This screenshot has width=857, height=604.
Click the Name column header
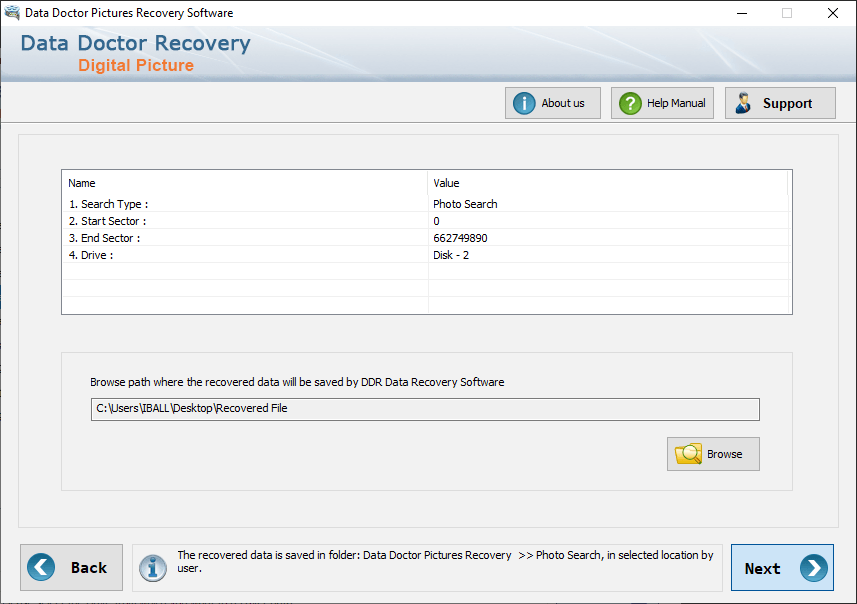click(245, 183)
